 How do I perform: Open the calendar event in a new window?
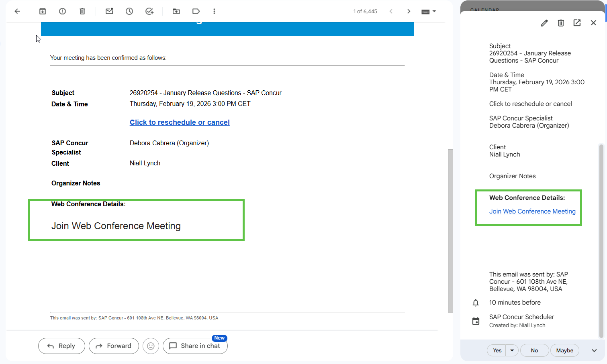577,23
